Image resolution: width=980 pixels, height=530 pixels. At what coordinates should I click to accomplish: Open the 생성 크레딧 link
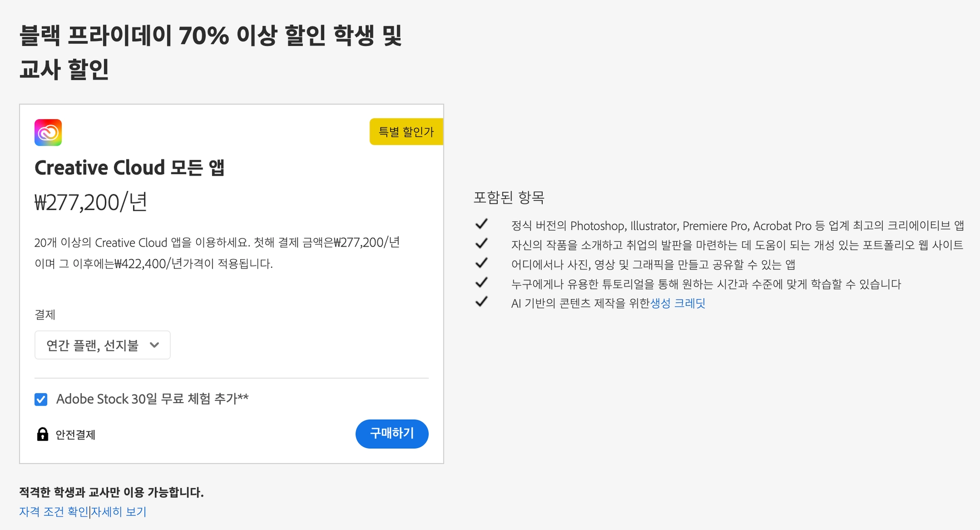pos(678,303)
